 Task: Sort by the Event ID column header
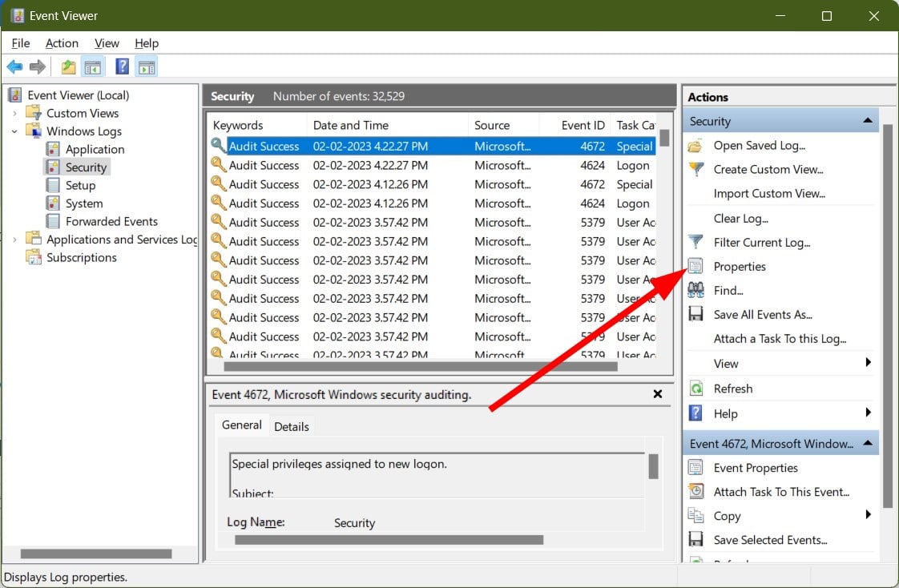(574, 125)
